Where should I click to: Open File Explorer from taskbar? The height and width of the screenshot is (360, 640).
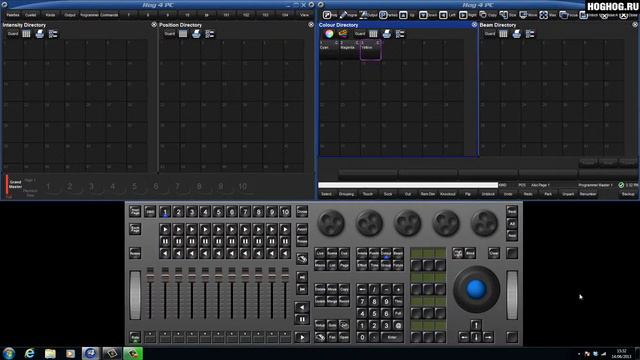(x=50, y=353)
